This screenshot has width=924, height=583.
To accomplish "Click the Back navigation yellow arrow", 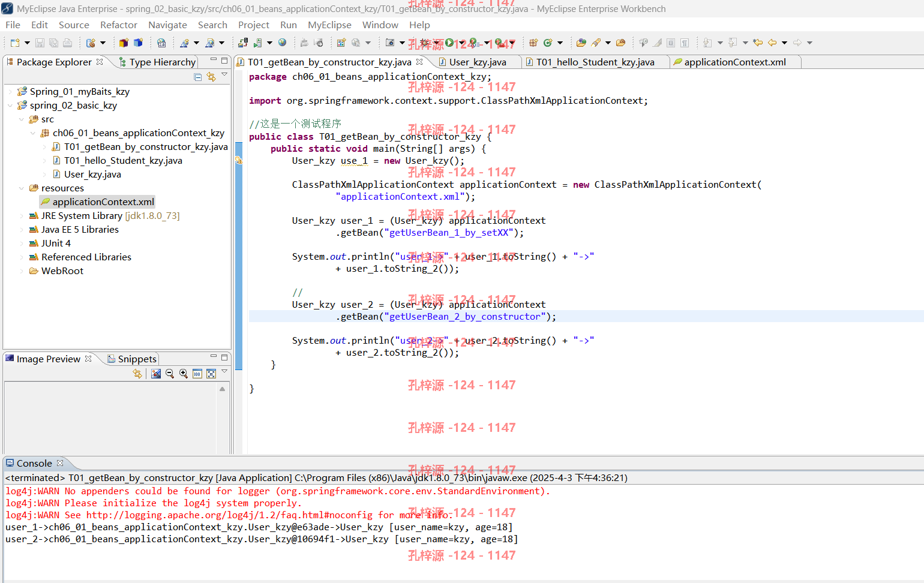I will pyautogui.click(x=772, y=43).
